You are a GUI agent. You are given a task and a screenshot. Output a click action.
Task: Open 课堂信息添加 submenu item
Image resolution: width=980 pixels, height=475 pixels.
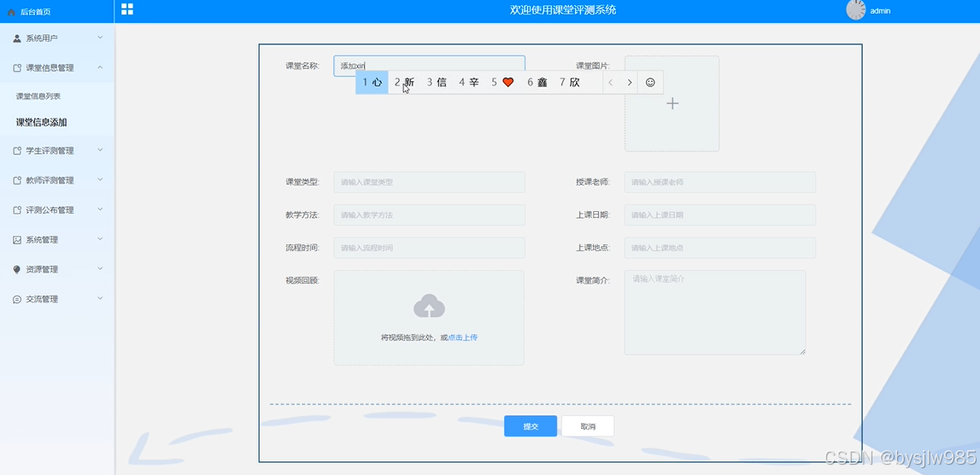coord(41,122)
